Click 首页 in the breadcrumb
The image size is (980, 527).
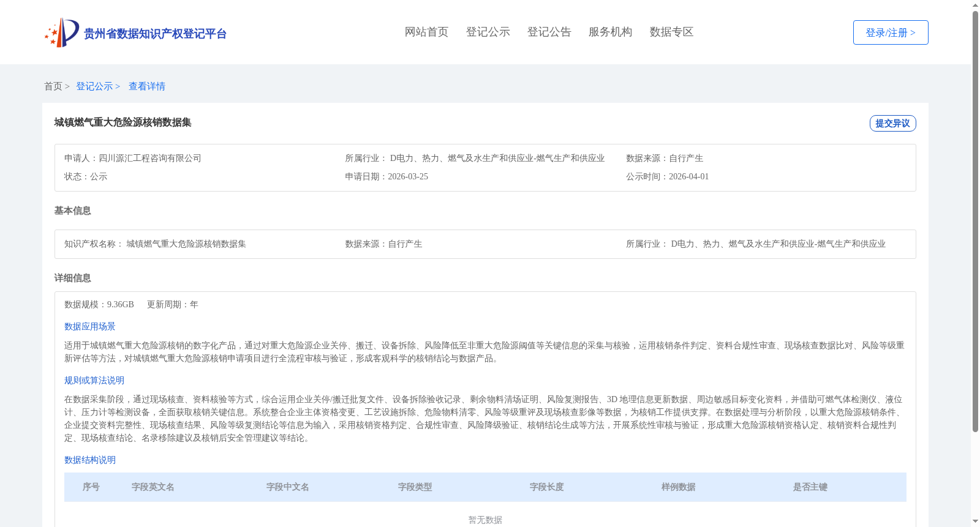(53, 86)
